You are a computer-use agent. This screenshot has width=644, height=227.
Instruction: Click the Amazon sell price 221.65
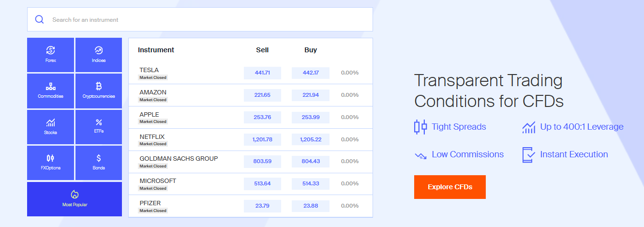click(262, 95)
